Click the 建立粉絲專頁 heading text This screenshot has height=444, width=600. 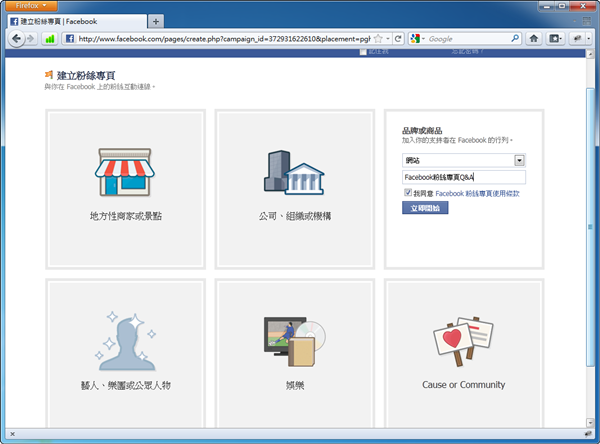click(x=86, y=75)
